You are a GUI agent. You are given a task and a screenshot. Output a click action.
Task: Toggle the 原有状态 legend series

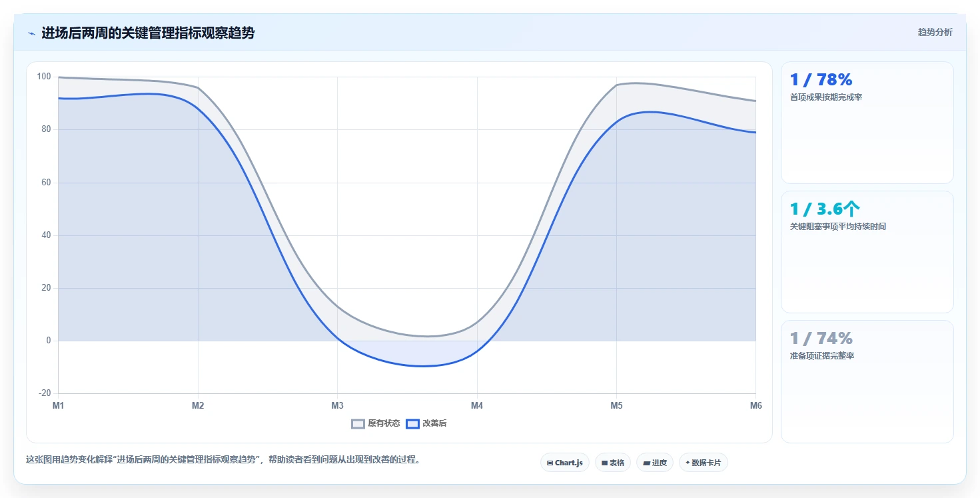(x=376, y=423)
